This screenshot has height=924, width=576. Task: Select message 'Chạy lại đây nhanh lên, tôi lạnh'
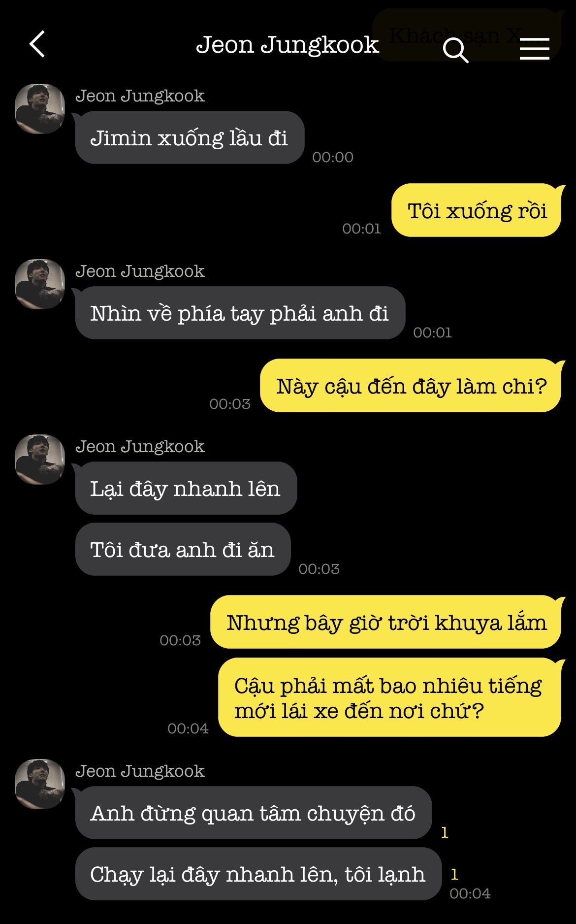point(258,874)
